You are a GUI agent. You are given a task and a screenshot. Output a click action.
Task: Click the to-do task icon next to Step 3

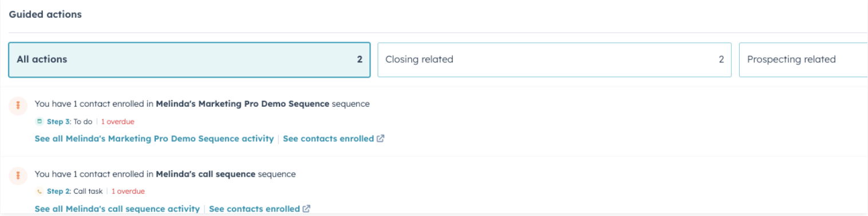point(40,122)
